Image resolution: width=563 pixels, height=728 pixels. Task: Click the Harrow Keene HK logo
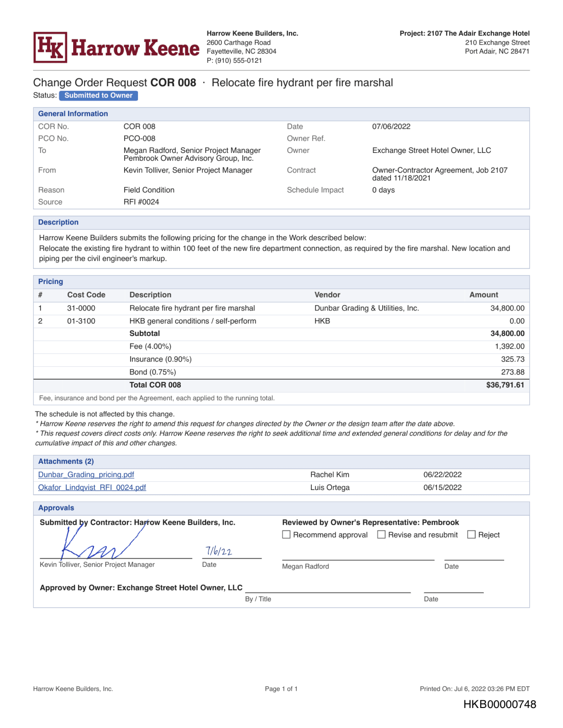pos(50,47)
